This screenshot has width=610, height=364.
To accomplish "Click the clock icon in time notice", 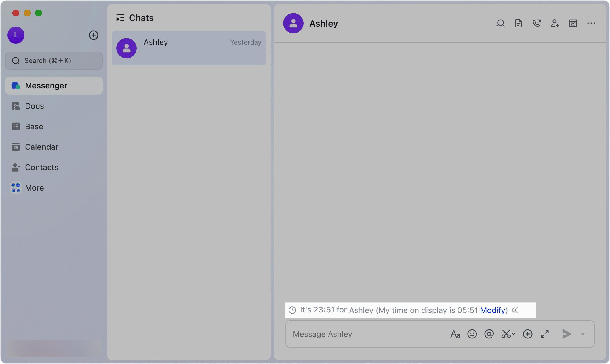I will point(292,310).
